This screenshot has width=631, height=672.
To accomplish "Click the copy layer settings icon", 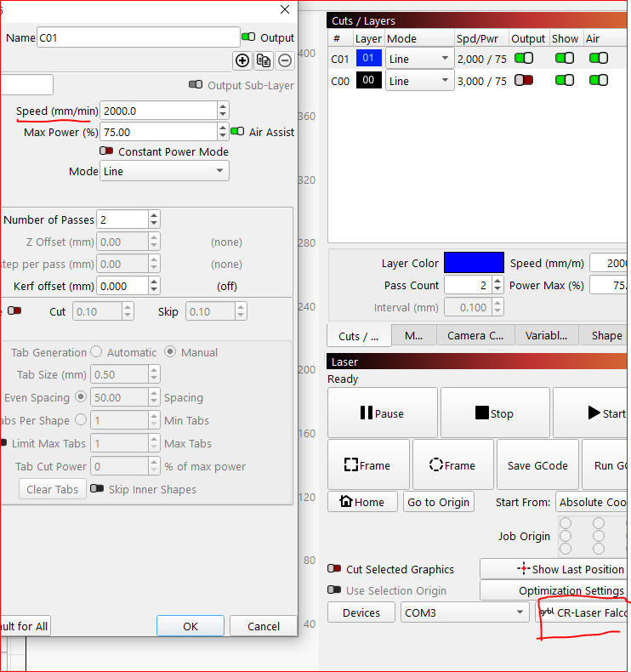I will (264, 60).
